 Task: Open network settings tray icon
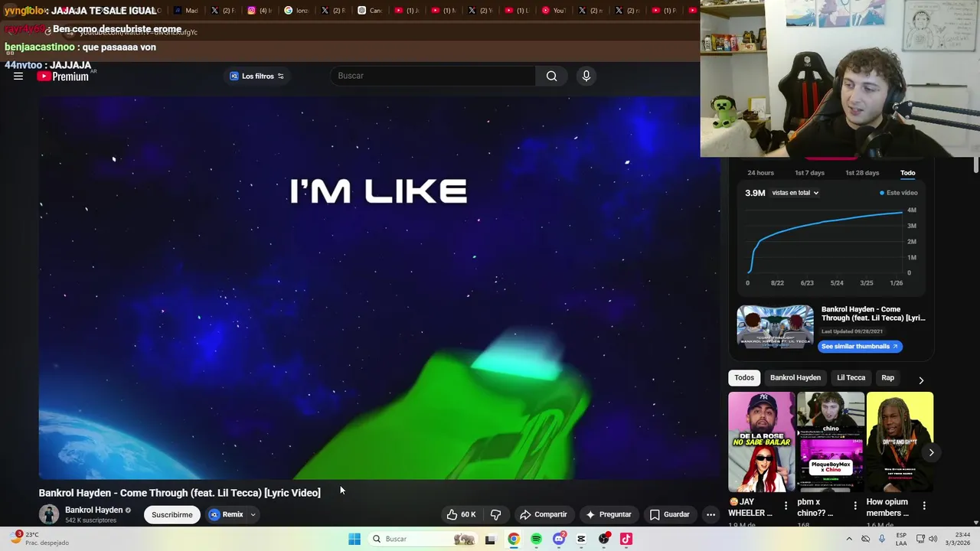(920, 539)
